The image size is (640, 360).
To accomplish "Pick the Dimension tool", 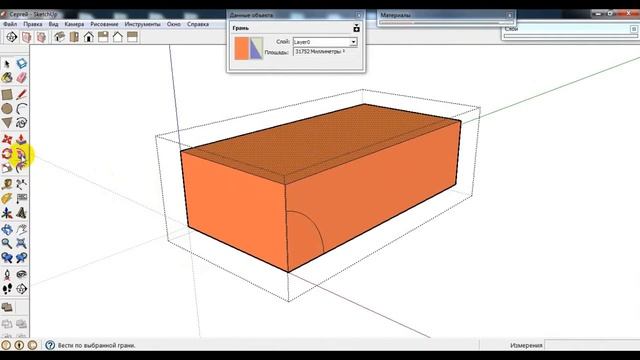I will point(22,184).
